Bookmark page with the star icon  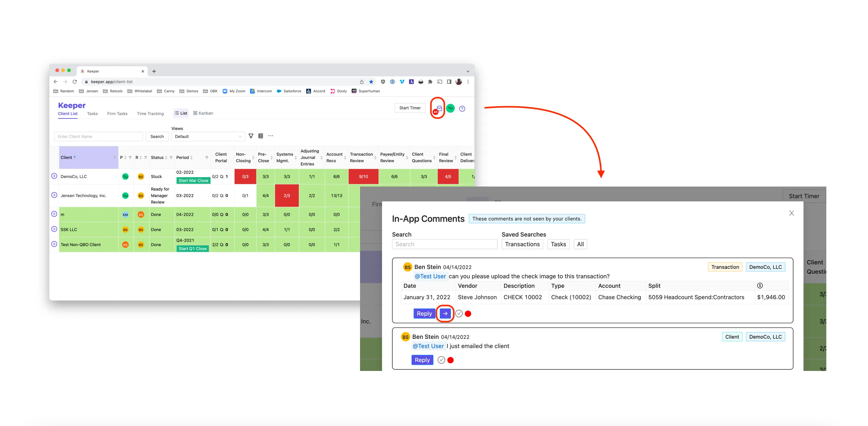[371, 82]
